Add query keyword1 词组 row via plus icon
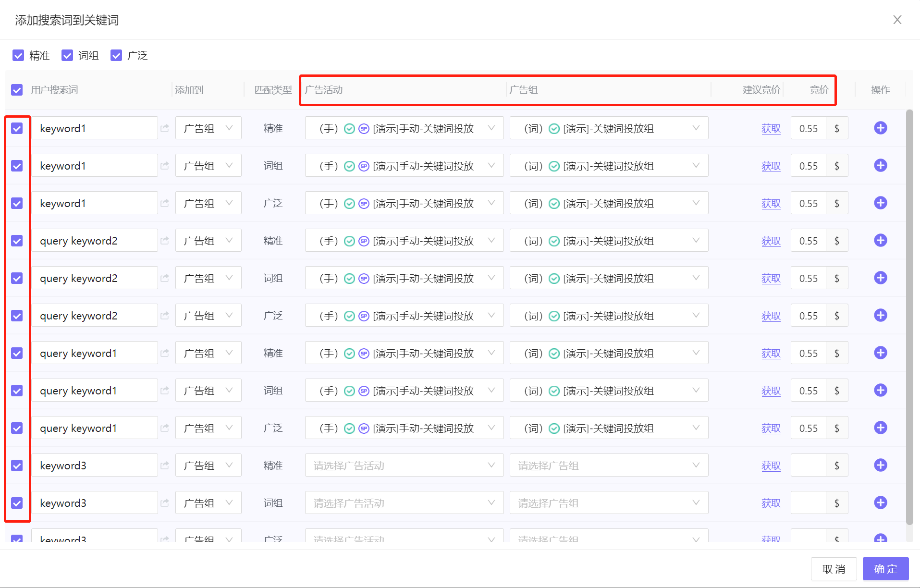920x588 pixels. (880, 391)
